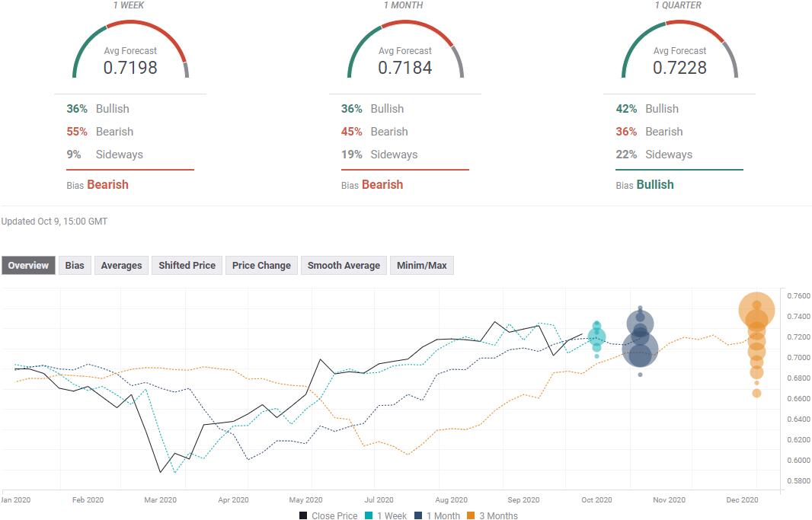Viewport: 812px width, 520px height.
Task: Click the 1 MONTH heading
Action: pos(404,5)
